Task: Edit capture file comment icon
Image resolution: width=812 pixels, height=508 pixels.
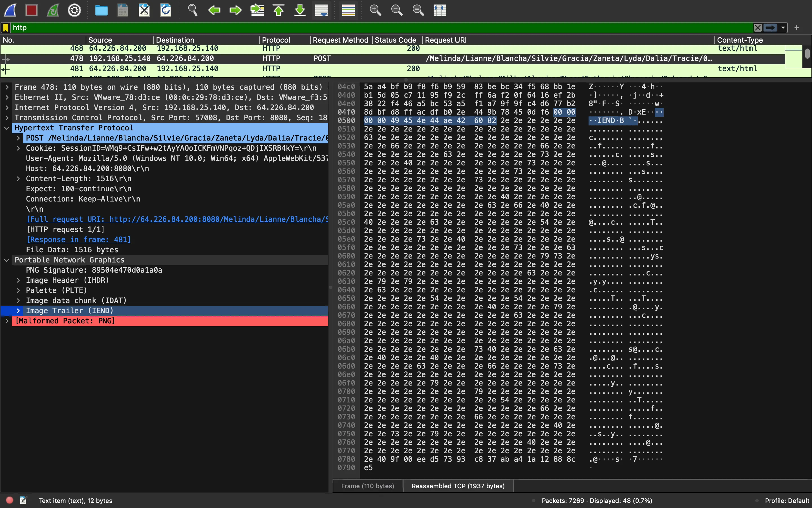Action: [23, 500]
